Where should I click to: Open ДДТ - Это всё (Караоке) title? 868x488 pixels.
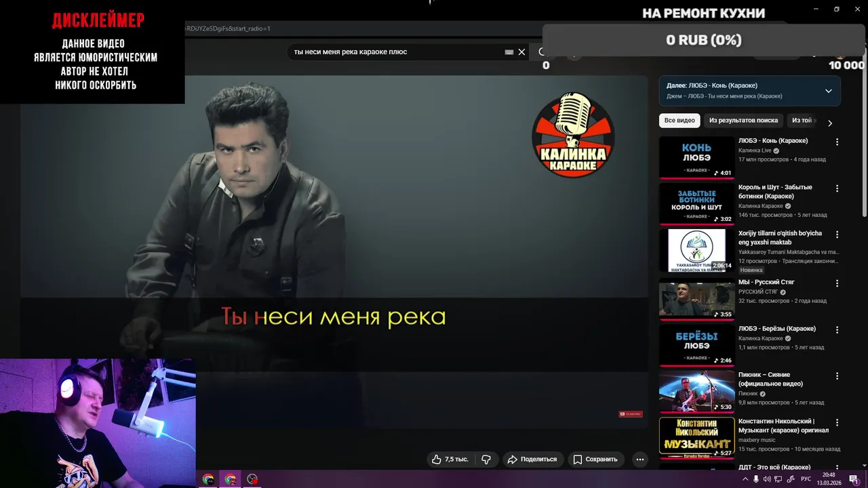click(774, 468)
